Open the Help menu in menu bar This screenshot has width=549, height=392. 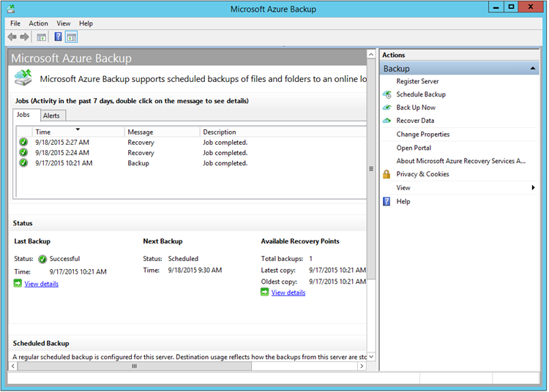point(86,23)
